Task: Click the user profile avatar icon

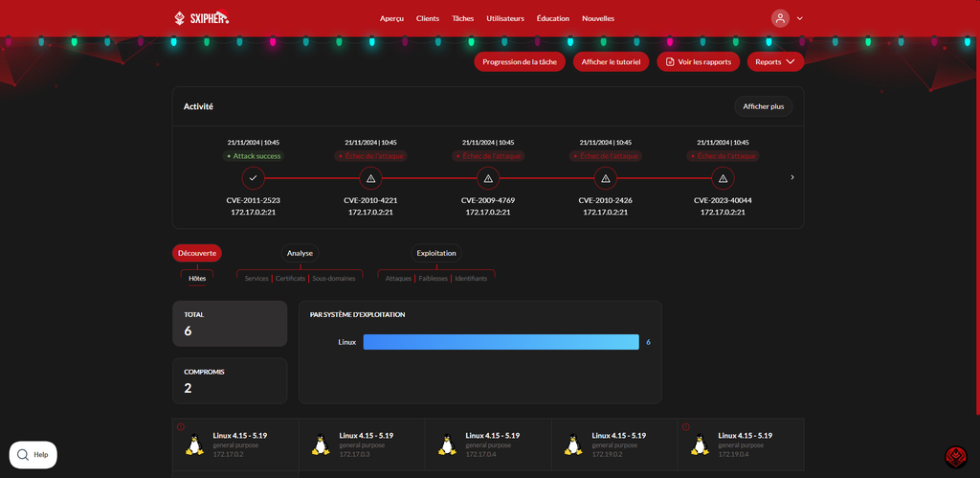Action: click(x=780, y=18)
